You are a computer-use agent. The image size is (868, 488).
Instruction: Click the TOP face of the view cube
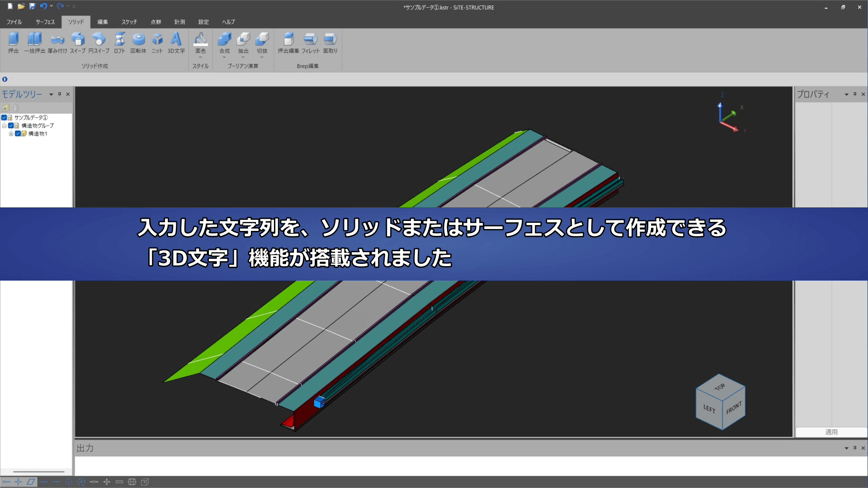click(720, 386)
